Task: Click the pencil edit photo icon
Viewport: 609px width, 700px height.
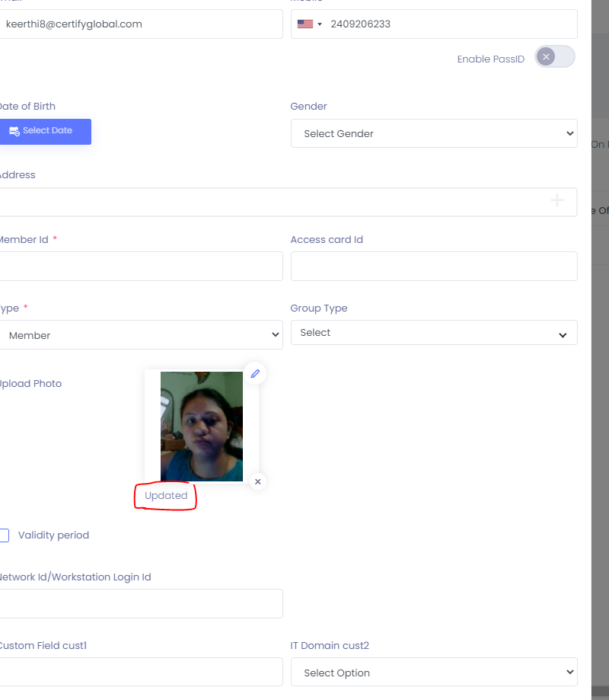Action: click(x=255, y=374)
